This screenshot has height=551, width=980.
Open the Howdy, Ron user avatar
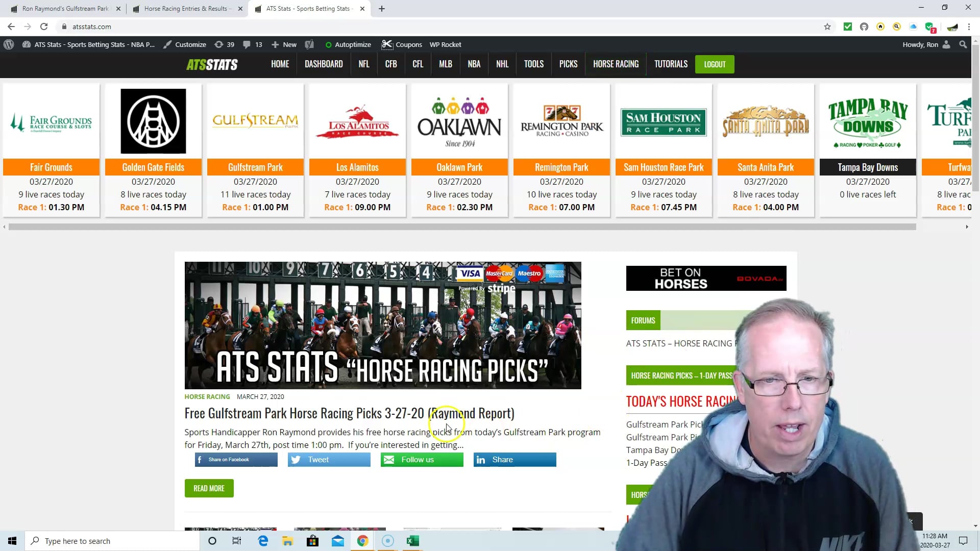click(x=946, y=44)
